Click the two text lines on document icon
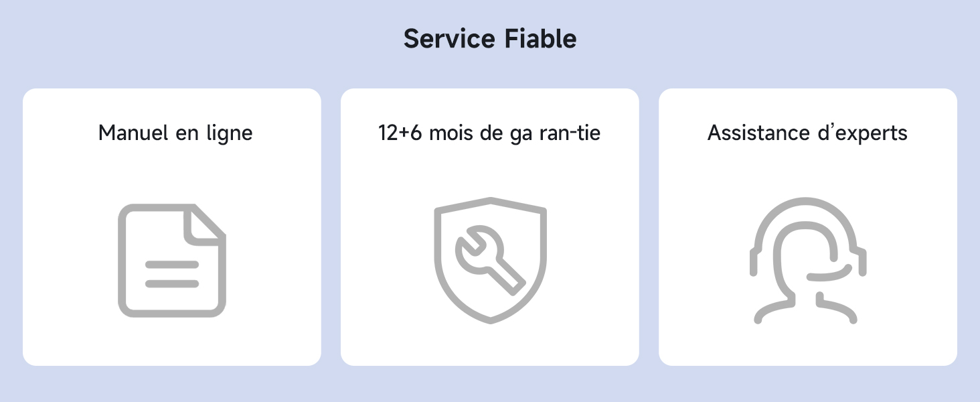Viewport: 980px width, 402px height. point(172,274)
